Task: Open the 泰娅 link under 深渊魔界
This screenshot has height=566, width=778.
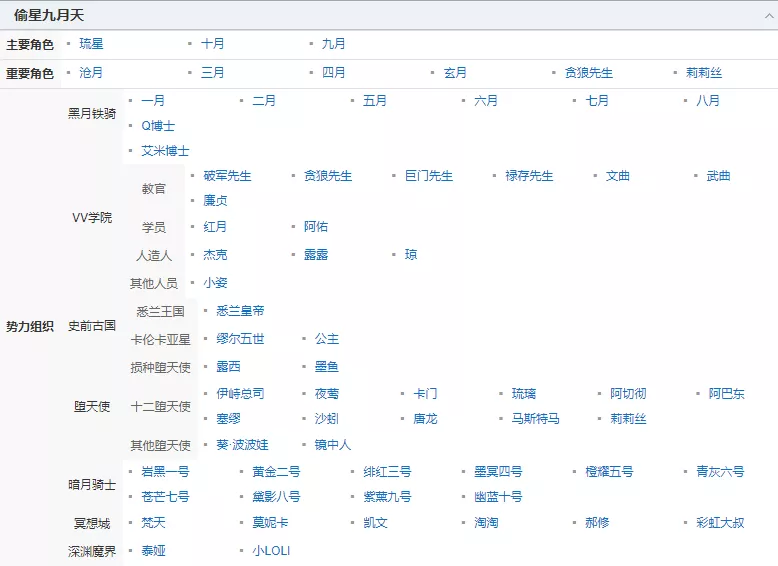Action: tap(153, 551)
